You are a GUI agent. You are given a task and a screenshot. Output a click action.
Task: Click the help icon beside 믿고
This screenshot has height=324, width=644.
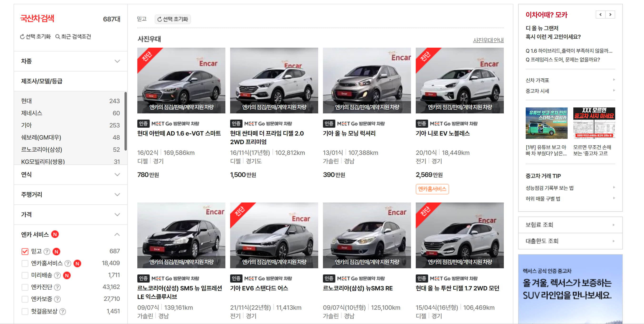click(47, 251)
